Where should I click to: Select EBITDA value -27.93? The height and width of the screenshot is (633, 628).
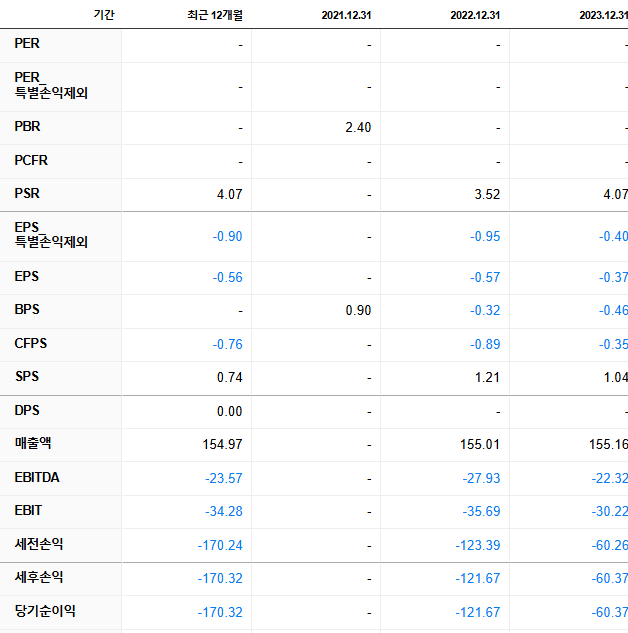(481, 479)
